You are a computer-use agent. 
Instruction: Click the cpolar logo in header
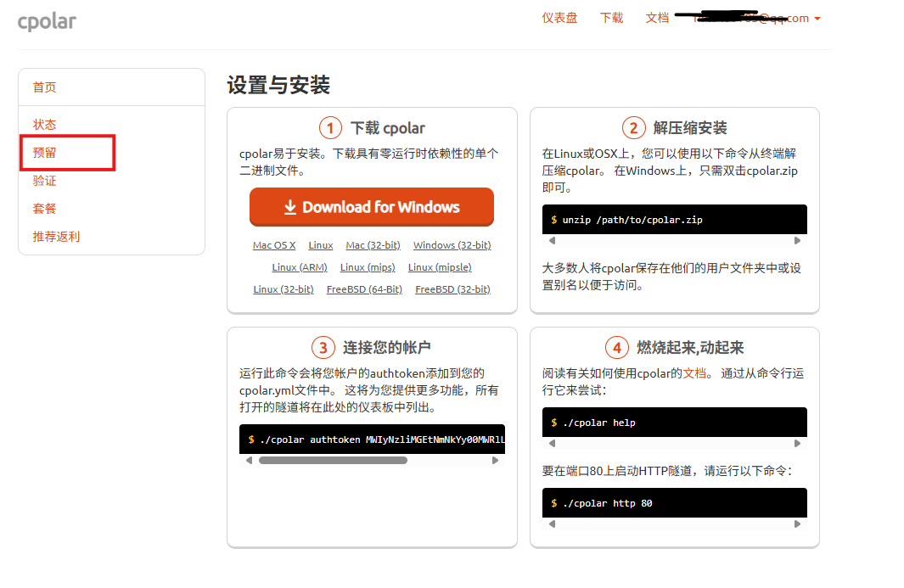[x=47, y=21]
